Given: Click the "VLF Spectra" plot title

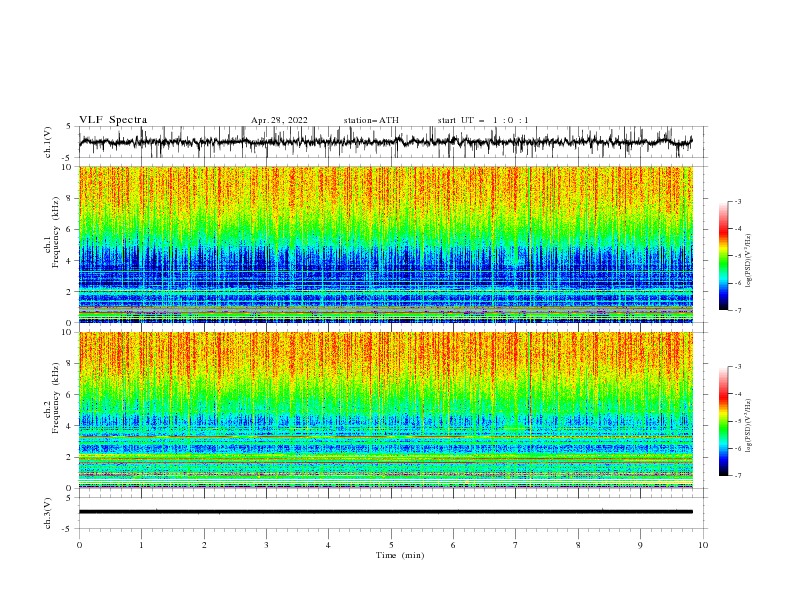Looking at the screenshot, I should [x=113, y=120].
